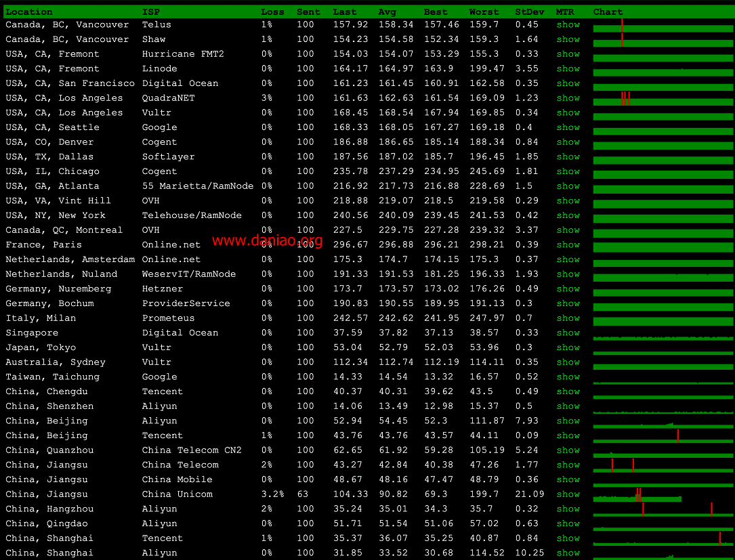Click the chart for China Unicom Jiangsu
This screenshot has height=560, width=735.
coord(663,495)
